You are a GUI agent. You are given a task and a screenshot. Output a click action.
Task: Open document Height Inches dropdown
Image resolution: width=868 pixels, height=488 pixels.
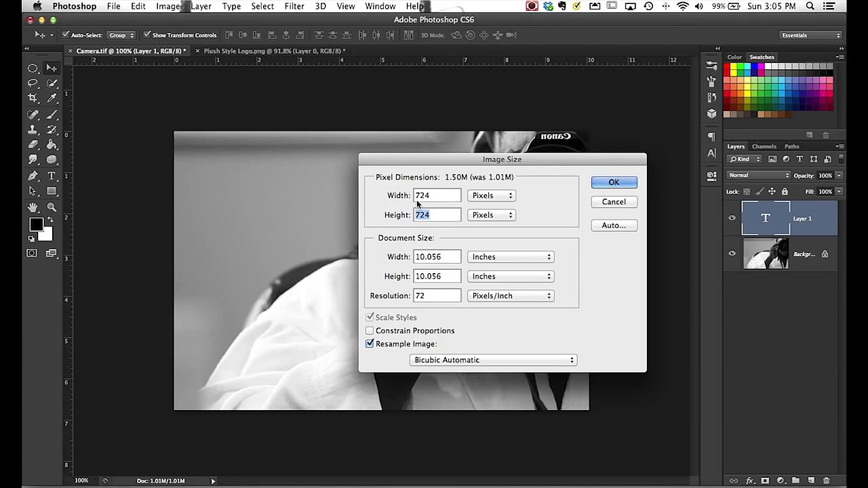(511, 277)
